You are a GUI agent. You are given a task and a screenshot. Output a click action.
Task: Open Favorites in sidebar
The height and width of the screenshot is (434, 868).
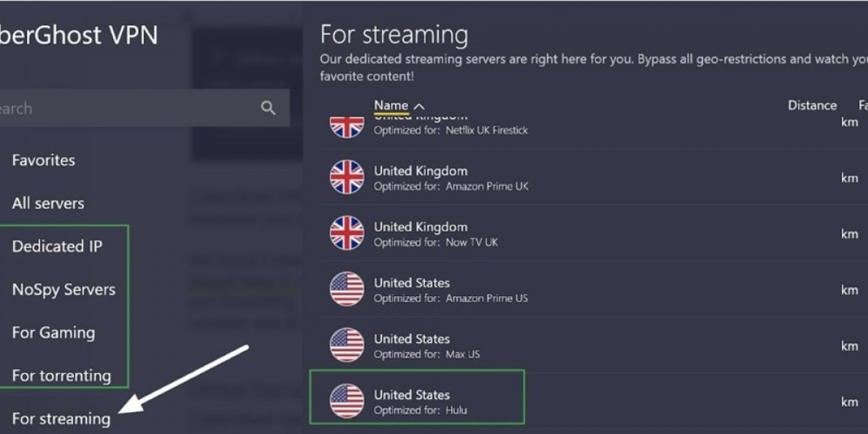coord(43,160)
